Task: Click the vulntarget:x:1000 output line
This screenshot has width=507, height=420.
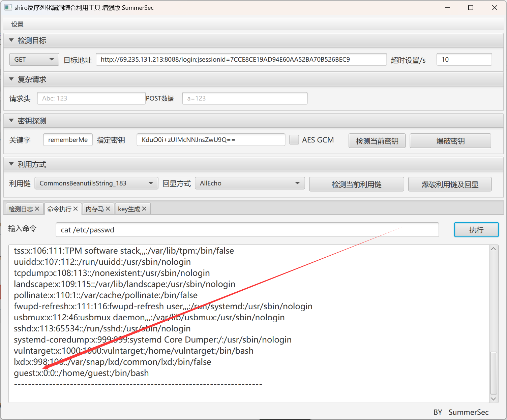Action: [x=133, y=351]
